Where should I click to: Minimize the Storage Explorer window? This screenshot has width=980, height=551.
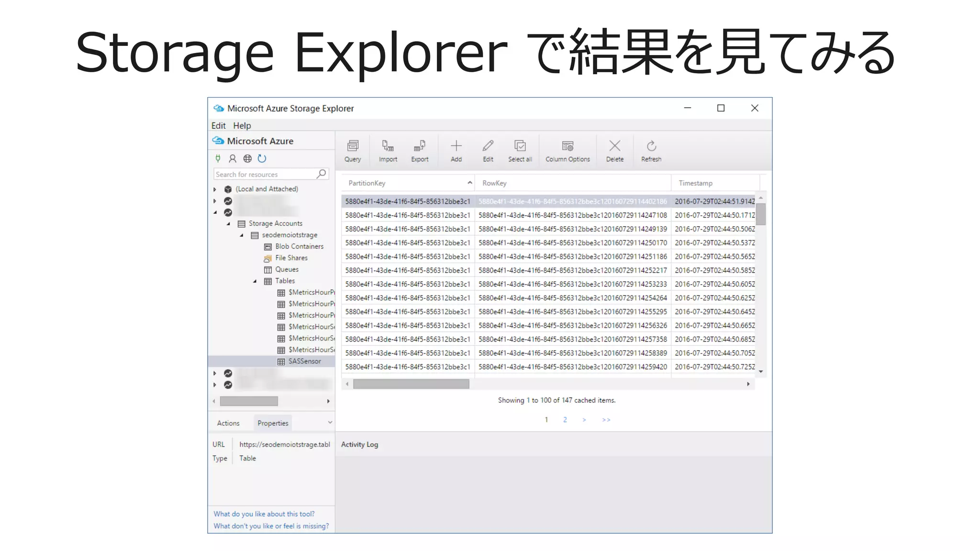(x=688, y=108)
